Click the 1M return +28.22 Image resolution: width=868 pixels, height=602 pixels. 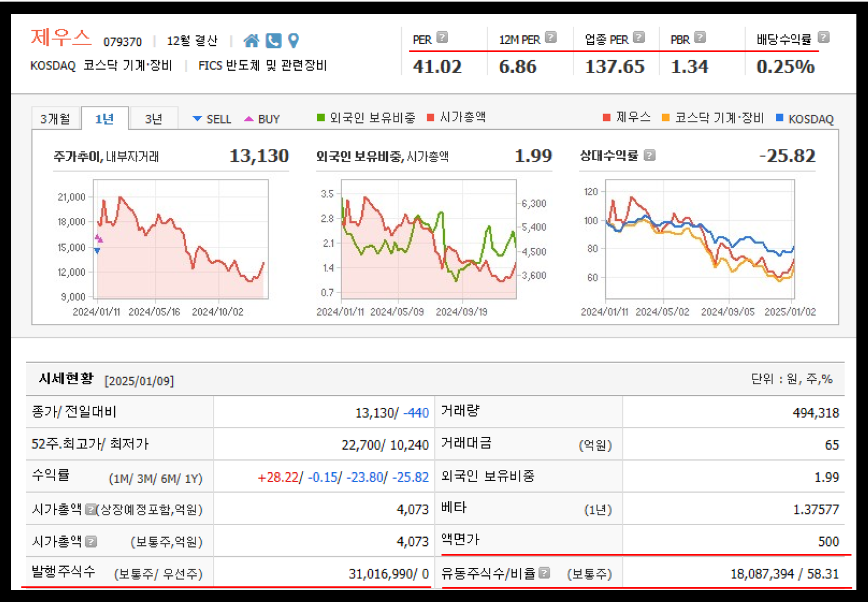[278, 477]
